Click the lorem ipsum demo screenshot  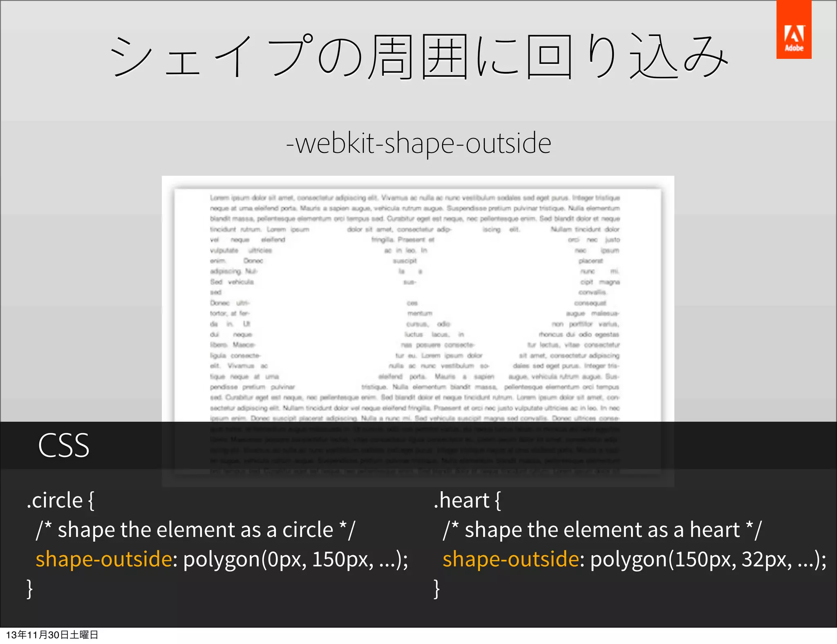click(418, 331)
